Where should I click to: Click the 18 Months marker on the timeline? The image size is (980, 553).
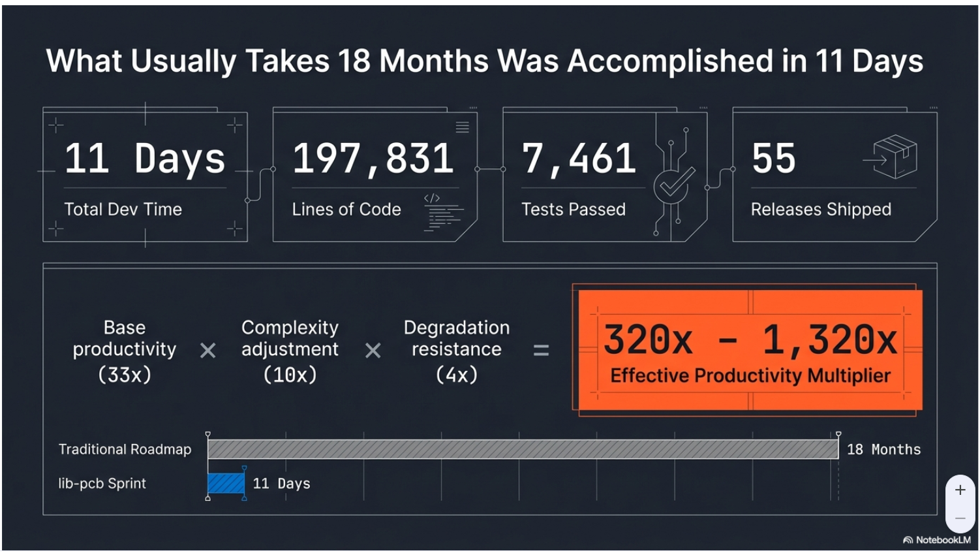(x=884, y=449)
